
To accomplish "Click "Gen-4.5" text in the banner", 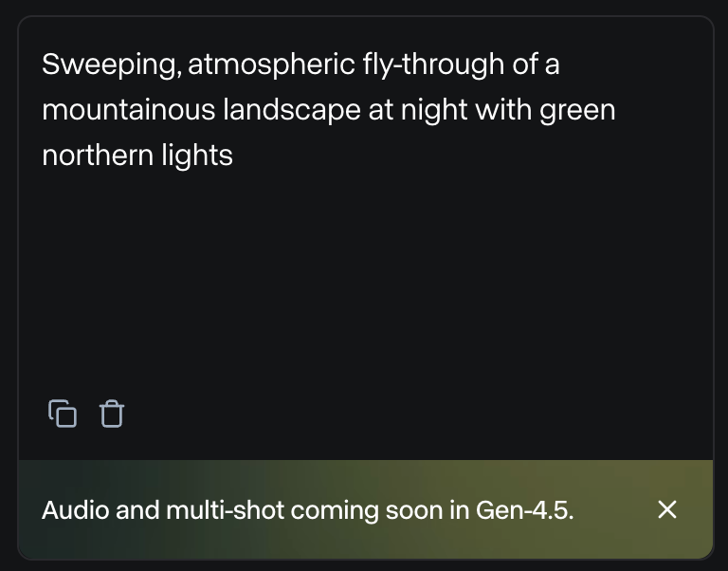I will click(x=524, y=510).
